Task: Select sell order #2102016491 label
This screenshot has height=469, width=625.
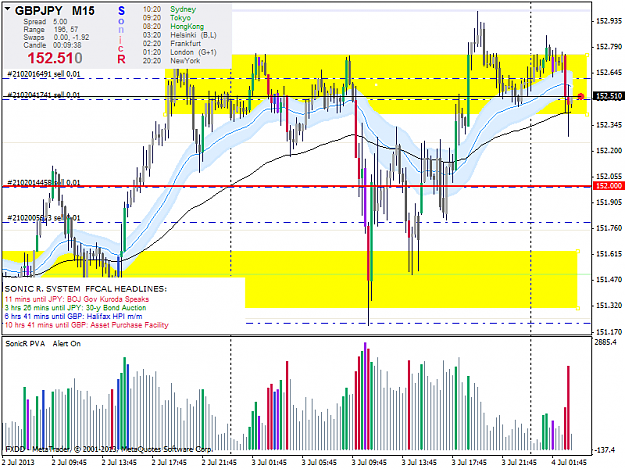Action: [44, 74]
